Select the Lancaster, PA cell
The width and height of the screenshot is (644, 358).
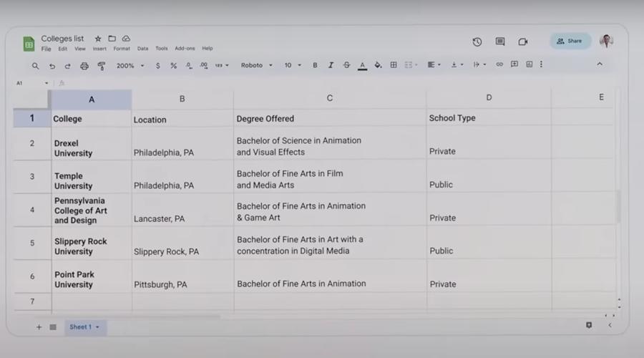[x=182, y=210]
